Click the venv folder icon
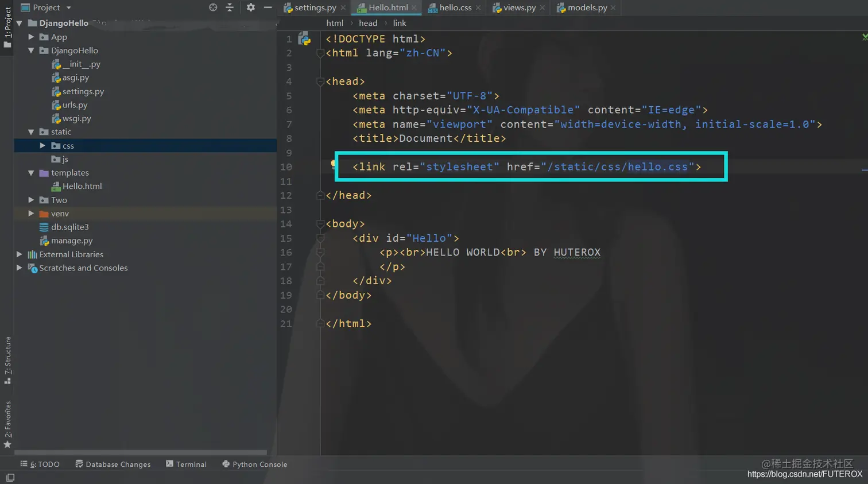Screen dimensions: 868x484 tap(44, 214)
